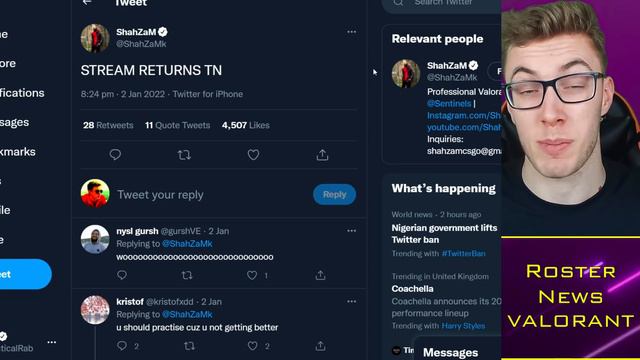Open more options on kristof's reply
The width and height of the screenshot is (640, 360).
pos(351,301)
